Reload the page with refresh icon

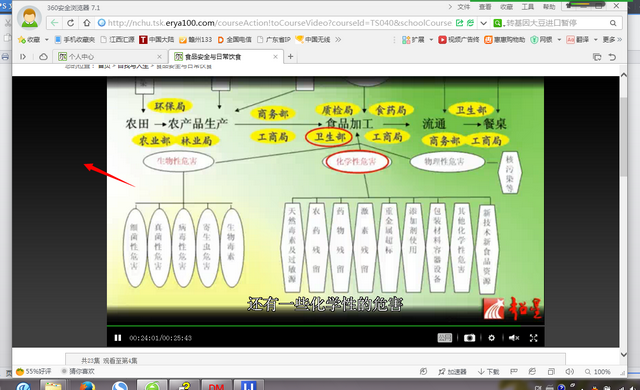(x=71, y=23)
